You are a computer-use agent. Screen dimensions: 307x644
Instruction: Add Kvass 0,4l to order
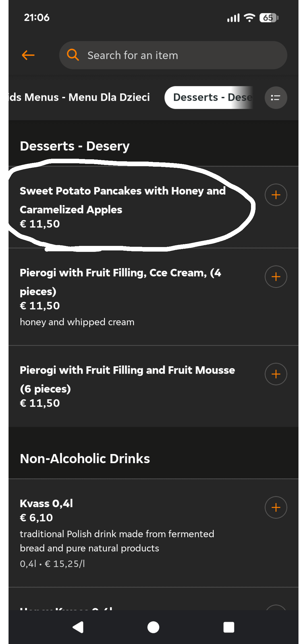click(276, 507)
